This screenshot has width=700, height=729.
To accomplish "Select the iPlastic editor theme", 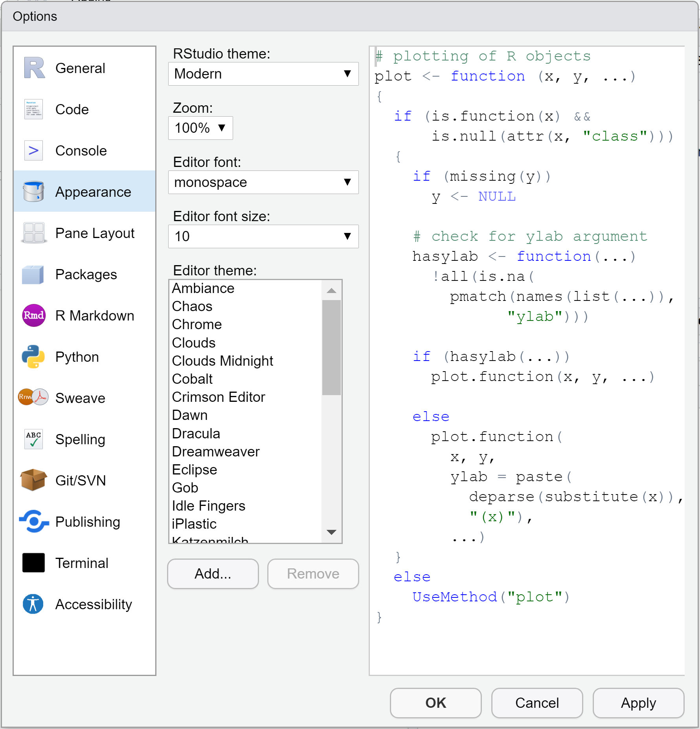I will 246,524.
